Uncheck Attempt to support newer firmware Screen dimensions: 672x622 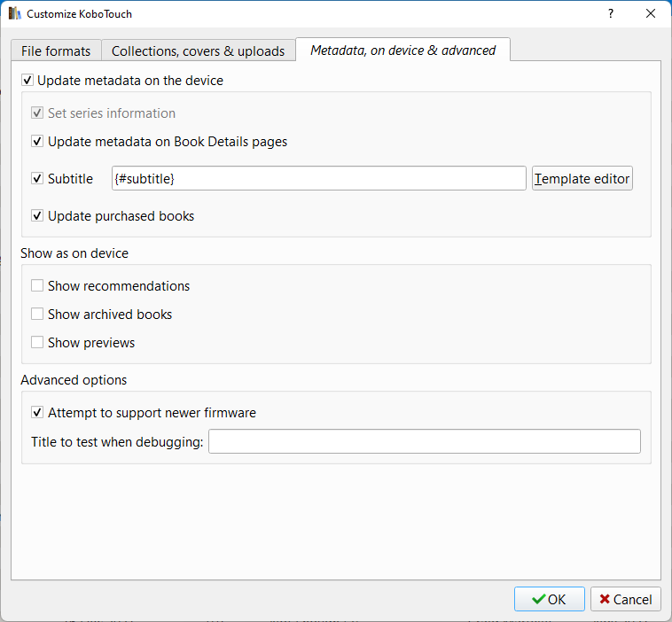tap(37, 413)
